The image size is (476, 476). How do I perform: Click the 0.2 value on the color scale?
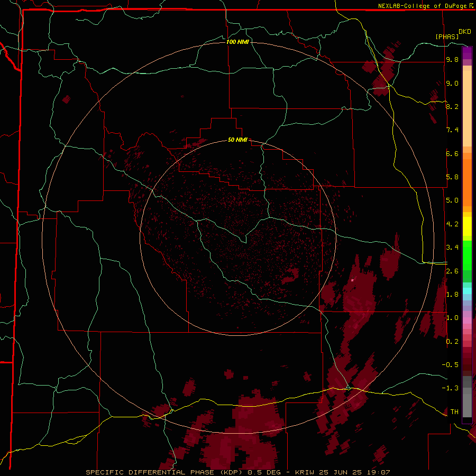(x=452, y=342)
